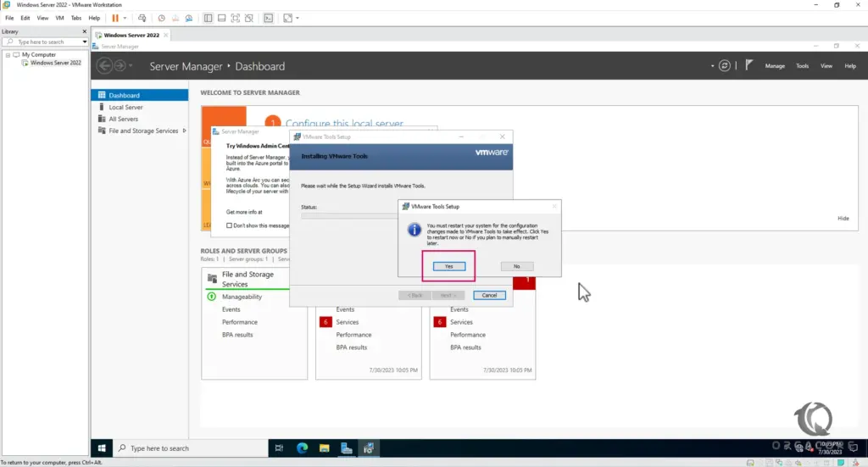Take a snapshot using the clock icon
868x467 pixels.
tap(161, 19)
